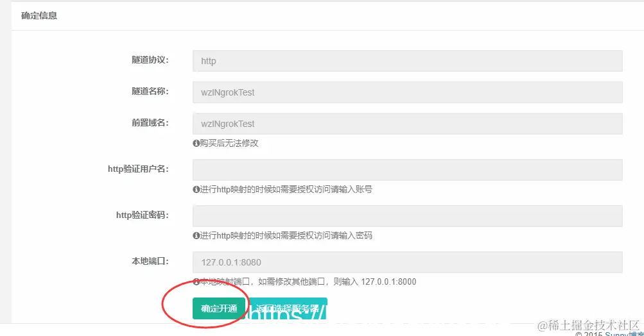The image size is (644, 336).
Task: Click the info icon before 请输入密码 hint
Action: click(196, 235)
